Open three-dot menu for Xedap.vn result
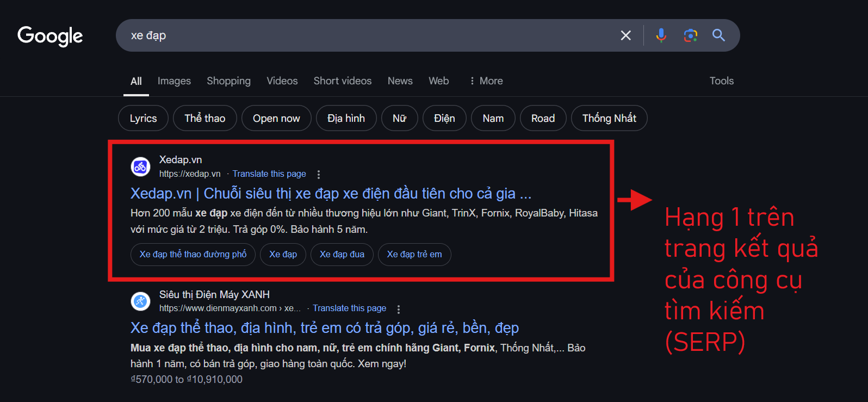 [x=319, y=174]
